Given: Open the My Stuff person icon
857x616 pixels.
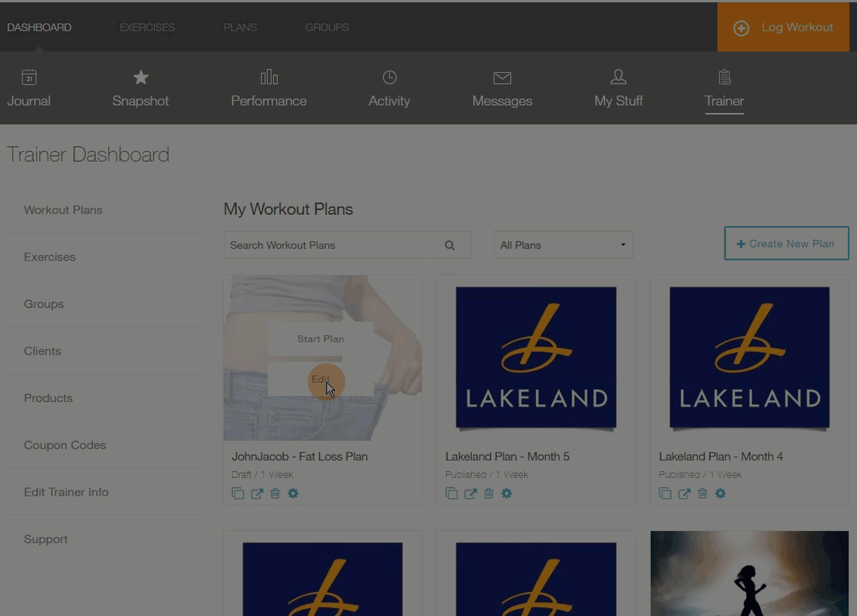Looking at the screenshot, I should tap(618, 78).
